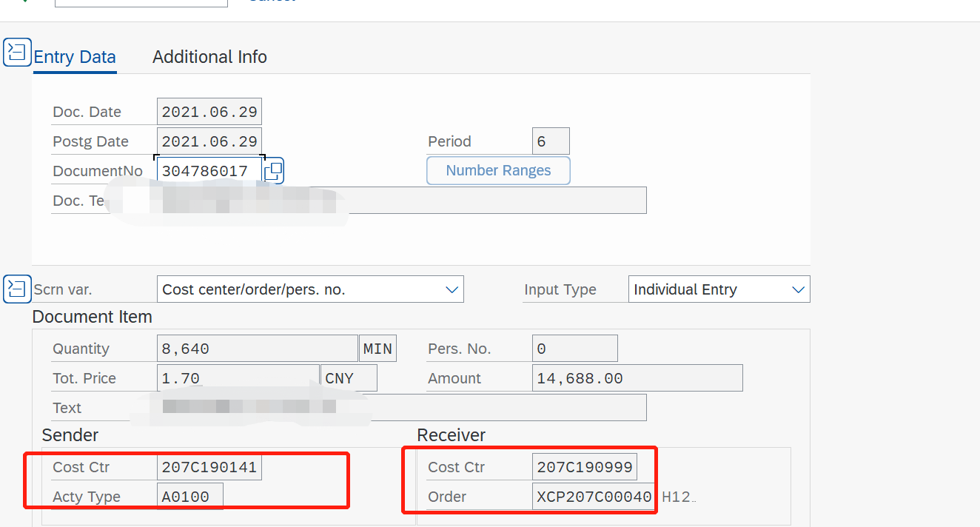The height and width of the screenshot is (527, 980).
Task: Click the Quantity field showing 8,640
Action: click(x=257, y=348)
